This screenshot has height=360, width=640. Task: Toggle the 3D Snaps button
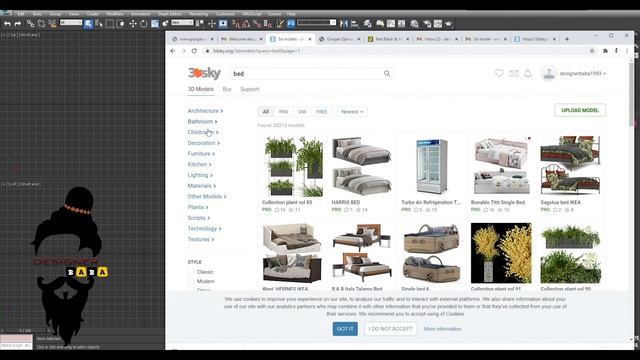pos(236,24)
